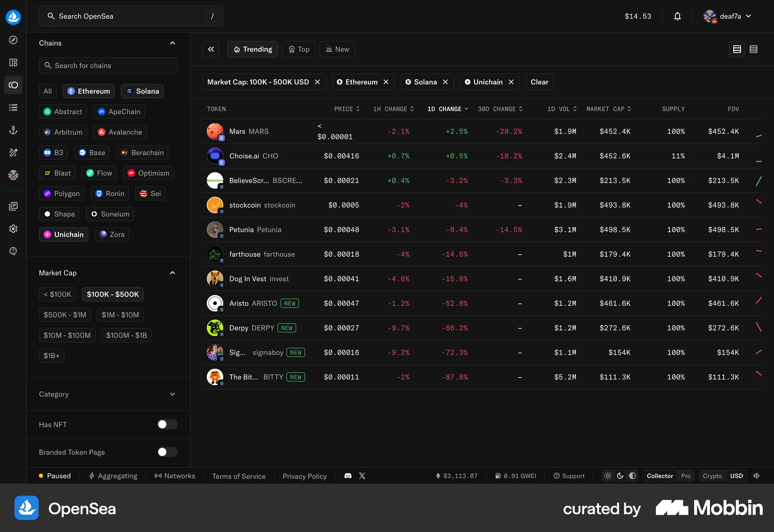Switch to Pro mode
This screenshot has height=532, width=774.
tap(686, 476)
